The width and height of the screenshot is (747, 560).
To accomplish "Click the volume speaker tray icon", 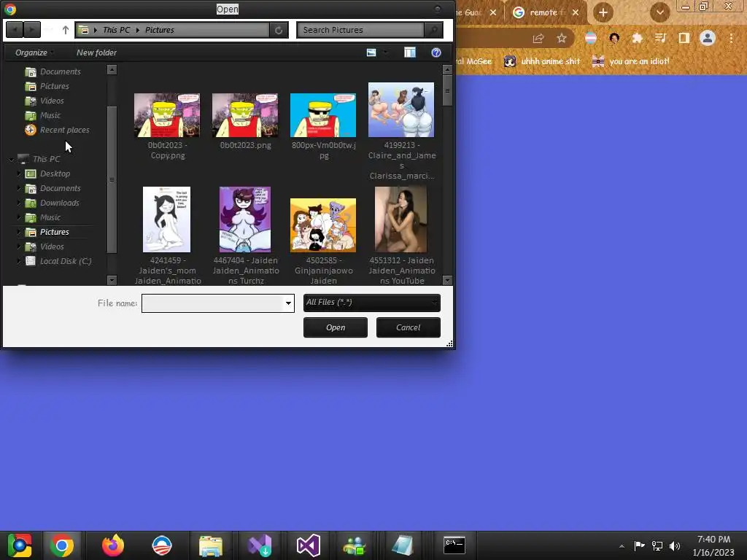I will (675, 545).
